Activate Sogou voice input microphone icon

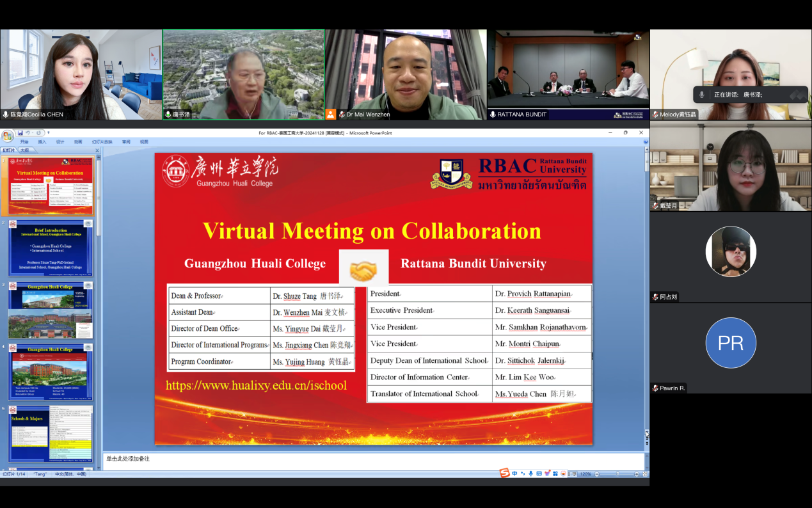click(530, 473)
